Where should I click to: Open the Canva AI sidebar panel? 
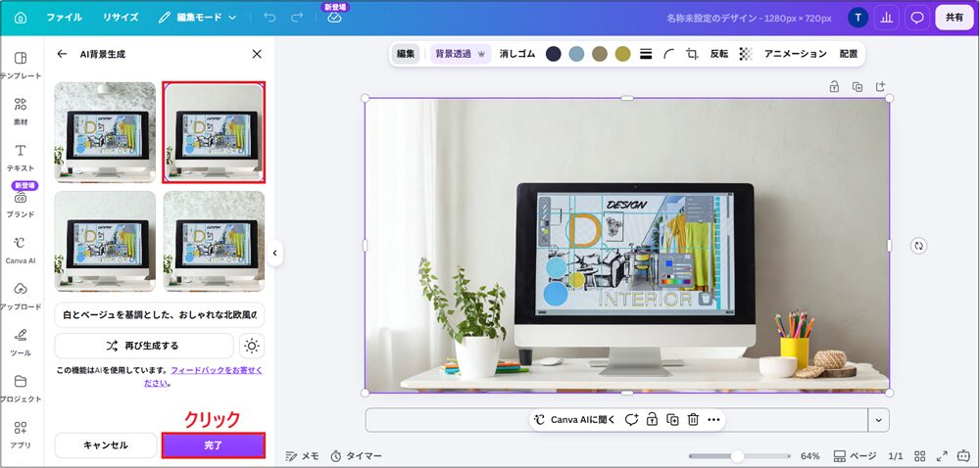20,250
